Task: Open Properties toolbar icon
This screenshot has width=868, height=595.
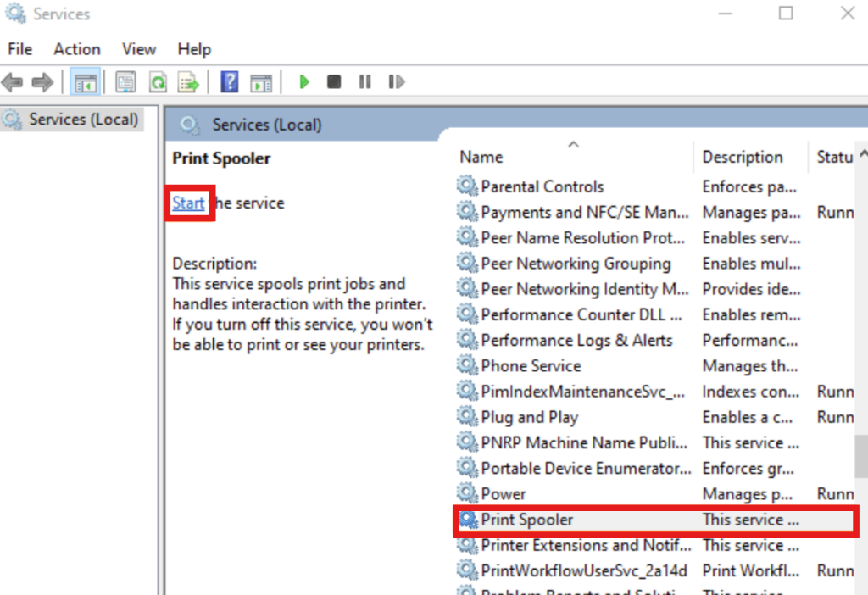Action: 125,82
